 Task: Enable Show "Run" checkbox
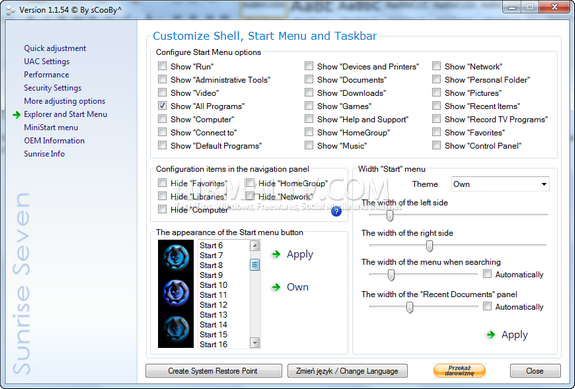162,66
